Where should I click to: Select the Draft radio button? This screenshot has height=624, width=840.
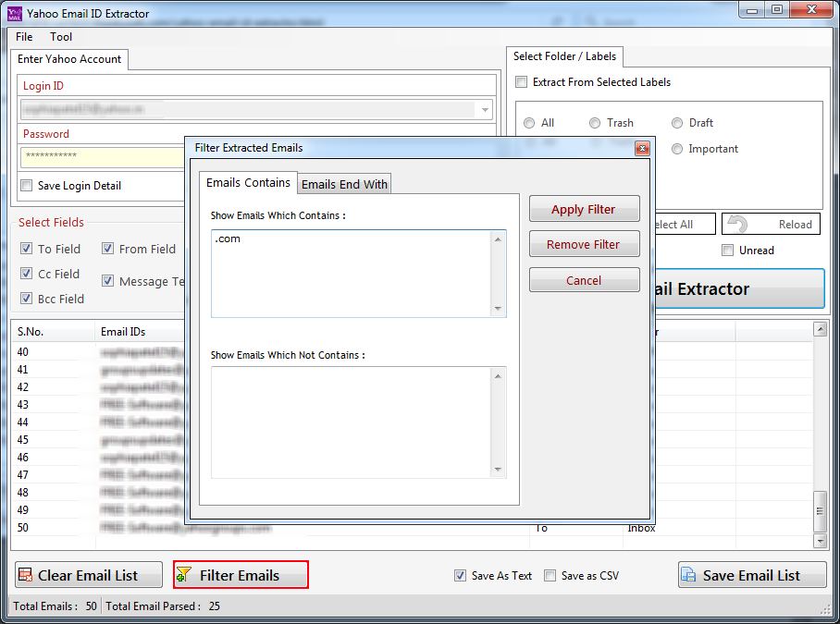(677, 123)
